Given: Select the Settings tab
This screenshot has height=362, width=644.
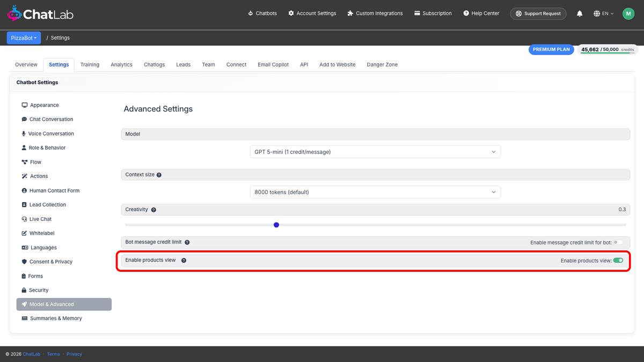Looking at the screenshot, I should point(58,64).
